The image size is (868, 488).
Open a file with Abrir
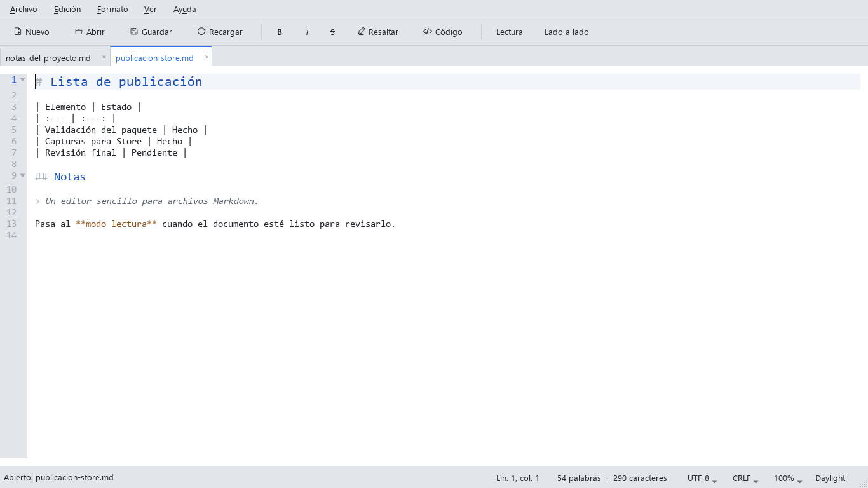click(90, 32)
